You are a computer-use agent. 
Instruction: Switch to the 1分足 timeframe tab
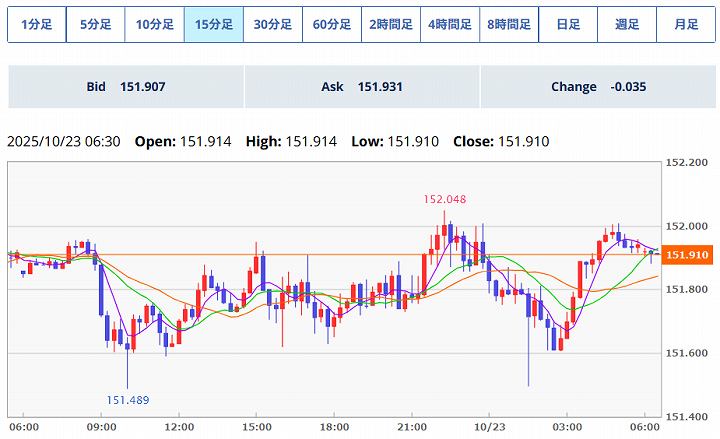pyautogui.click(x=36, y=24)
